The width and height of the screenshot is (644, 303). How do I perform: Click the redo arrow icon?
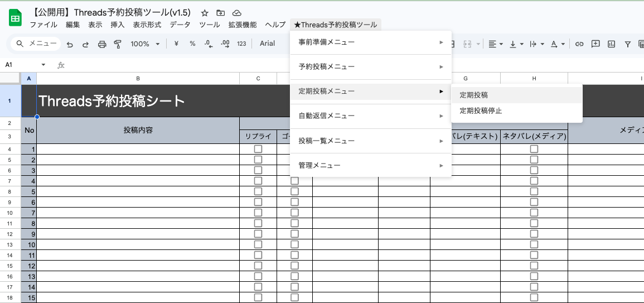[x=85, y=44]
